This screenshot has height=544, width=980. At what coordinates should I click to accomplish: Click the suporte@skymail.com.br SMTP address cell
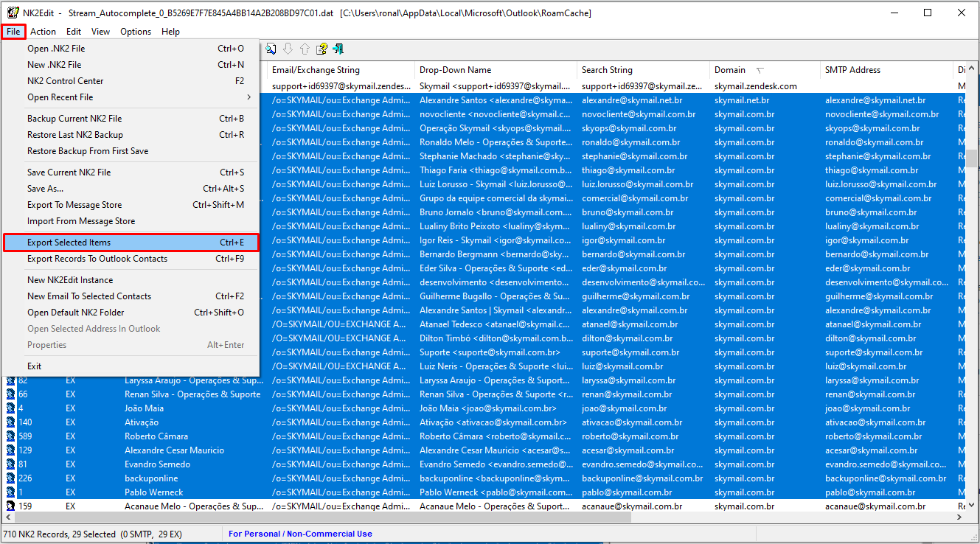(874, 352)
